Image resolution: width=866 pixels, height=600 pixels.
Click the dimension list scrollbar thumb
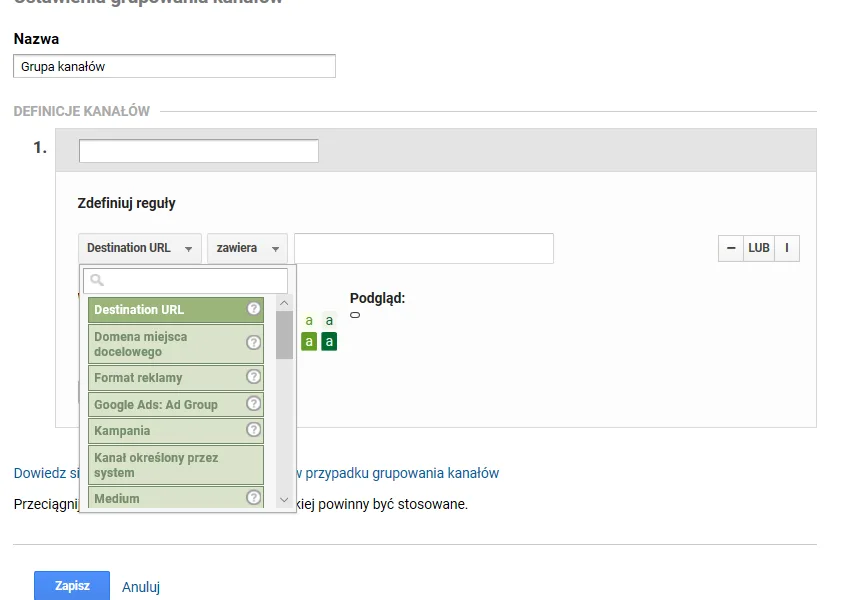[x=284, y=335]
